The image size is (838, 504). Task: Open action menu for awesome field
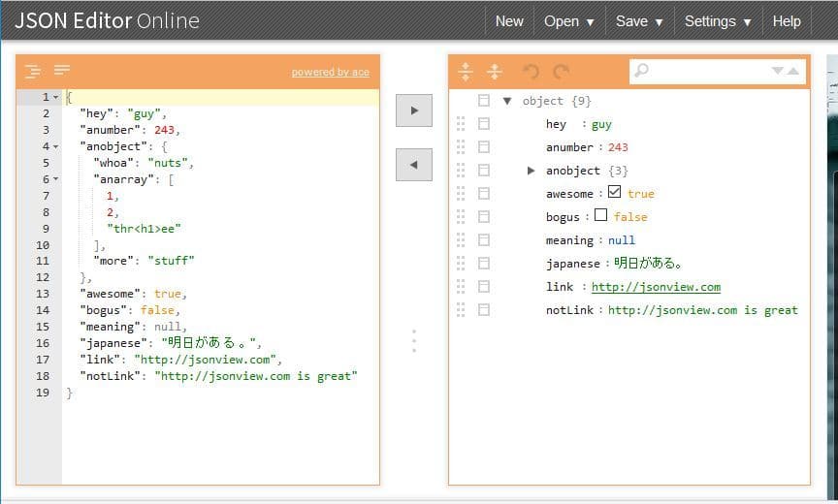[x=484, y=193]
